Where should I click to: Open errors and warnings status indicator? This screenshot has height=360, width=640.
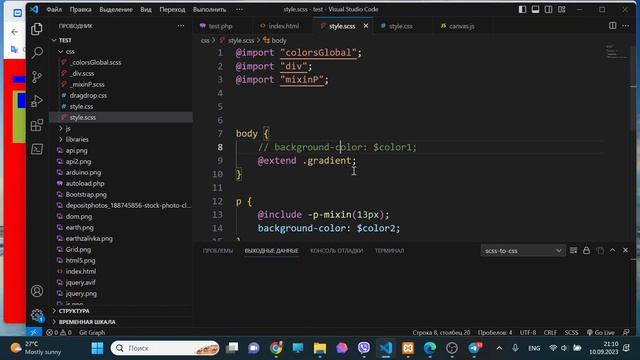point(59,332)
